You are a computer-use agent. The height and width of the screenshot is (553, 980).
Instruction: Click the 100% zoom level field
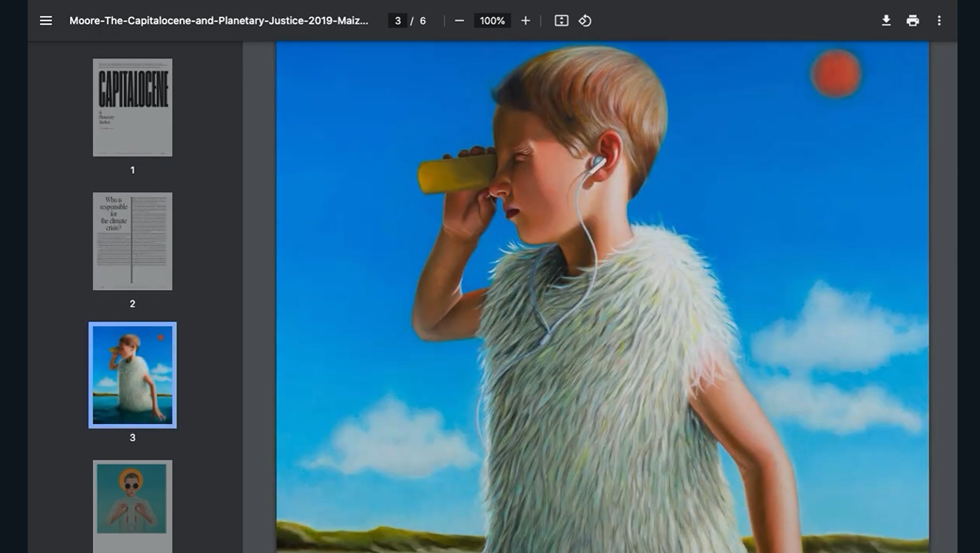pyautogui.click(x=492, y=21)
